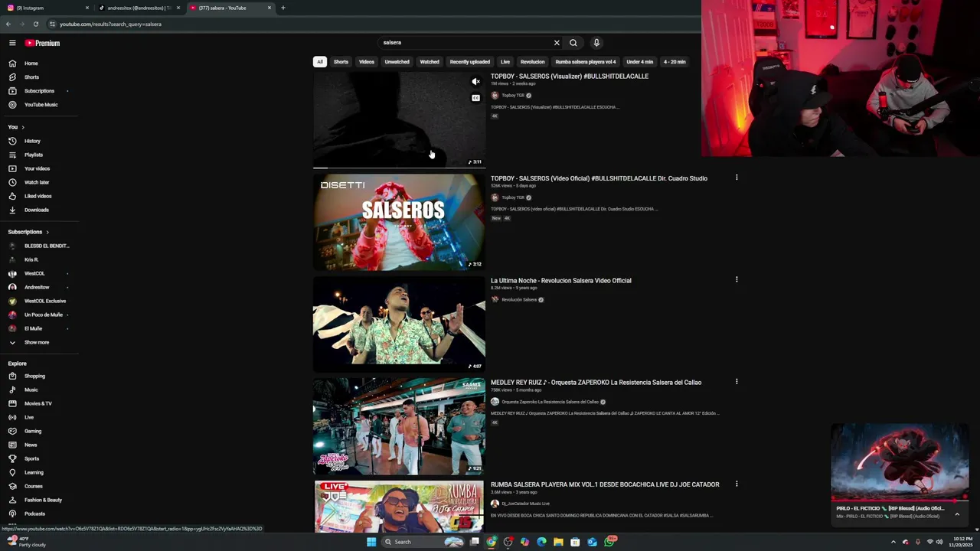This screenshot has height=551, width=980.
Task: Open options menu for MEDLEY REY RUIZ
Action: pyautogui.click(x=737, y=381)
